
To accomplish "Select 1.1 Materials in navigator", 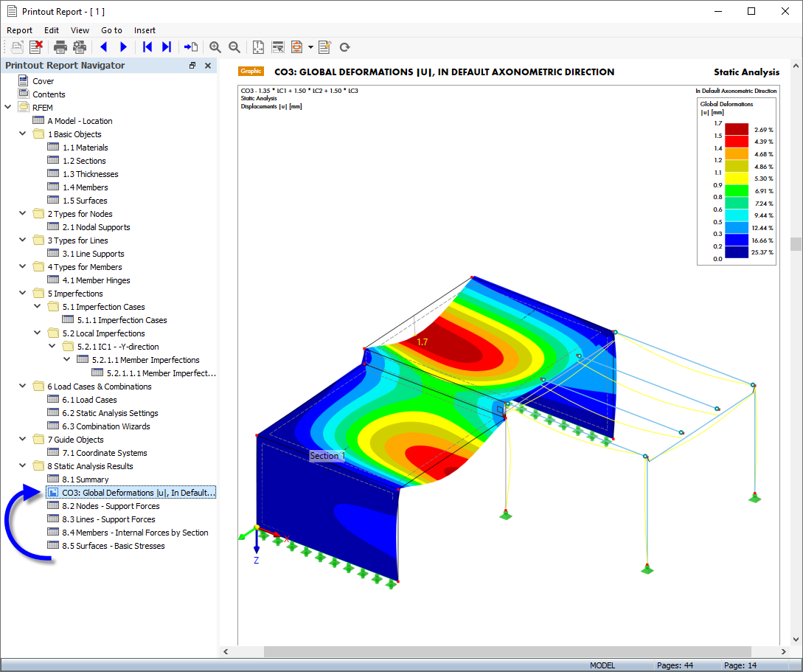I will tap(85, 148).
